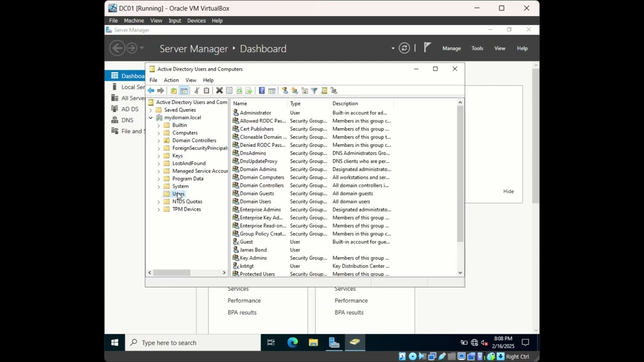Open the VirtualBox Machine menu
Image resolution: width=644 pixels, height=362 pixels.
pos(134,21)
